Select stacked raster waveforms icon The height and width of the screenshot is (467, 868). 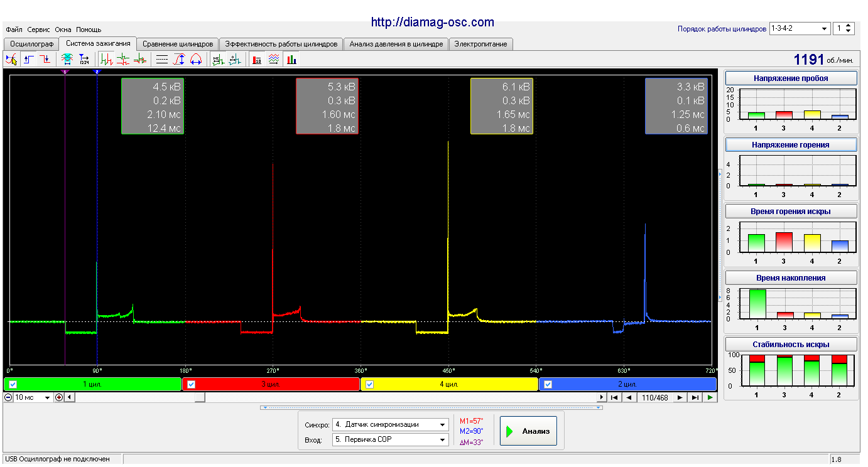pyautogui.click(x=123, y=60)
